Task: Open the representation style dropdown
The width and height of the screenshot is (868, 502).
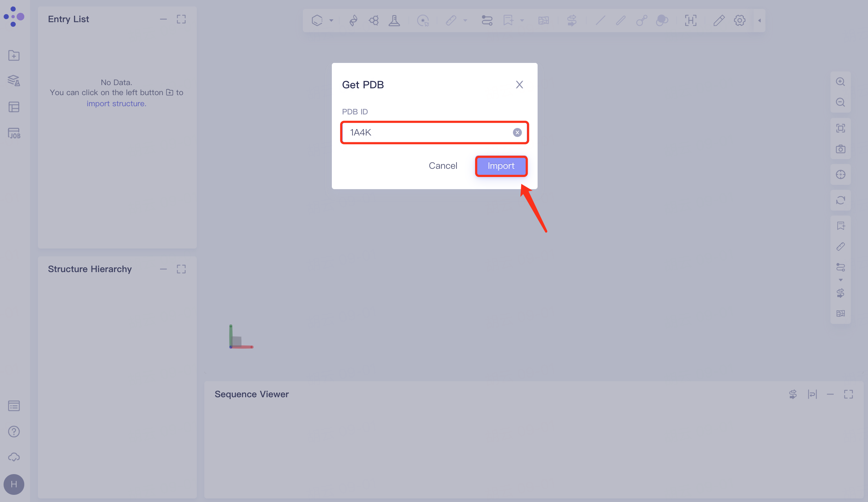Action: (331, 20)
